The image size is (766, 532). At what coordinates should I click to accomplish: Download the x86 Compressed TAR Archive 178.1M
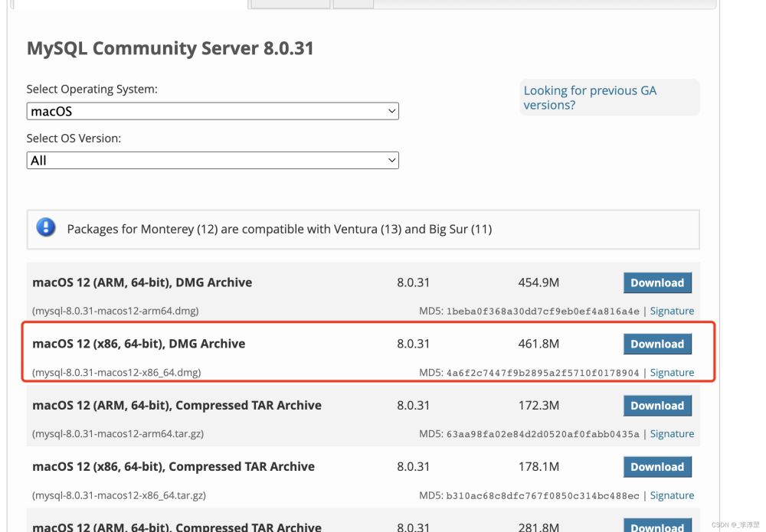pyautogui.click(x=656, y=467)
